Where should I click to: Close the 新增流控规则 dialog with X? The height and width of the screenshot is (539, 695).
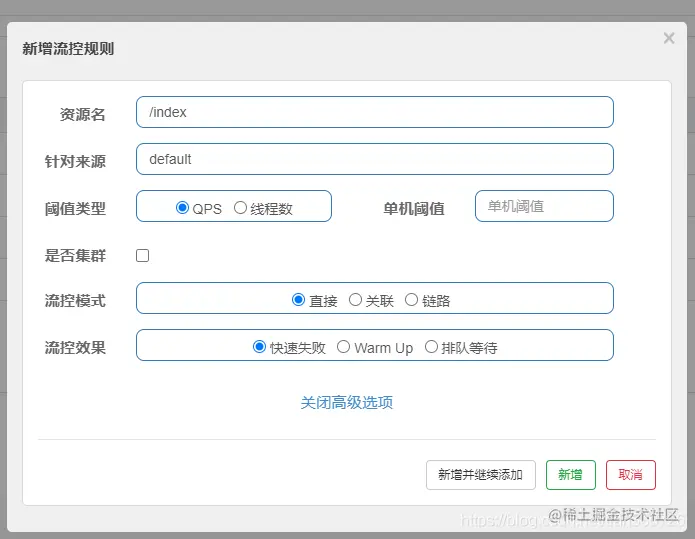tap(669, 38)
